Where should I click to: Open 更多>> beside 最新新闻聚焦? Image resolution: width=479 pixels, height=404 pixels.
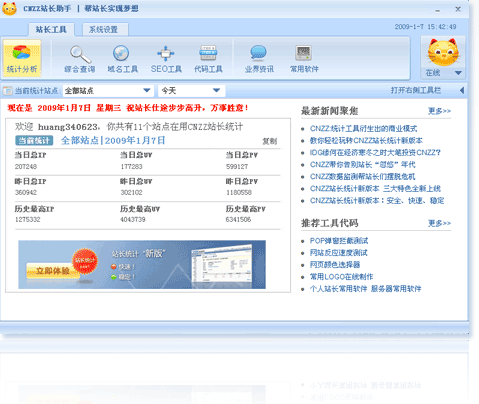click(439, 111)
